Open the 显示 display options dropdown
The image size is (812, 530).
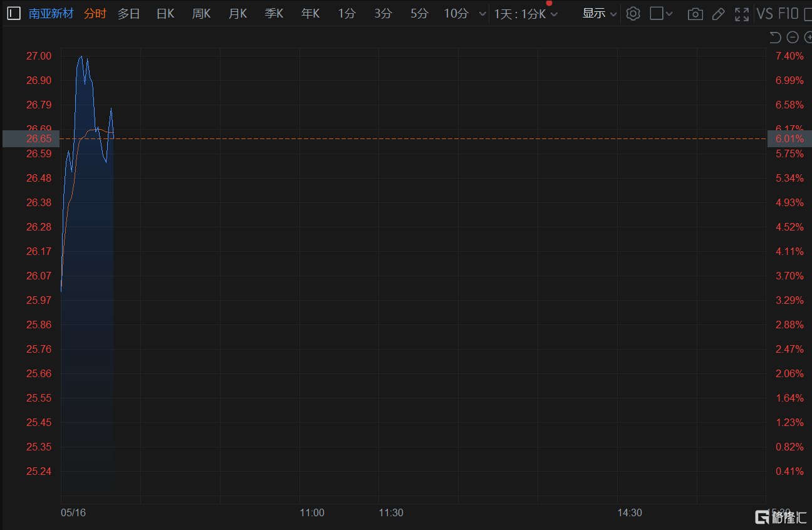click(x=600, y=13)
